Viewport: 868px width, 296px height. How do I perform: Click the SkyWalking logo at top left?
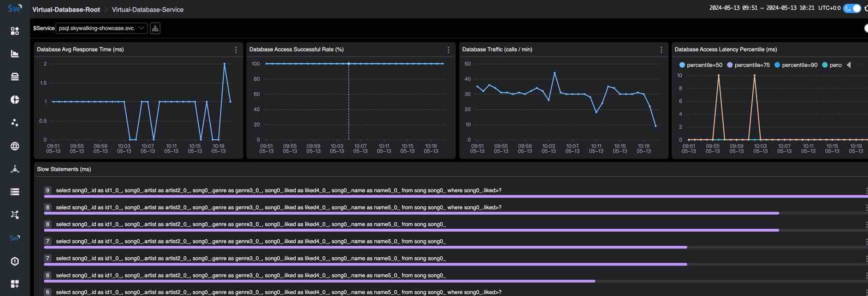(x=15, y=8)
